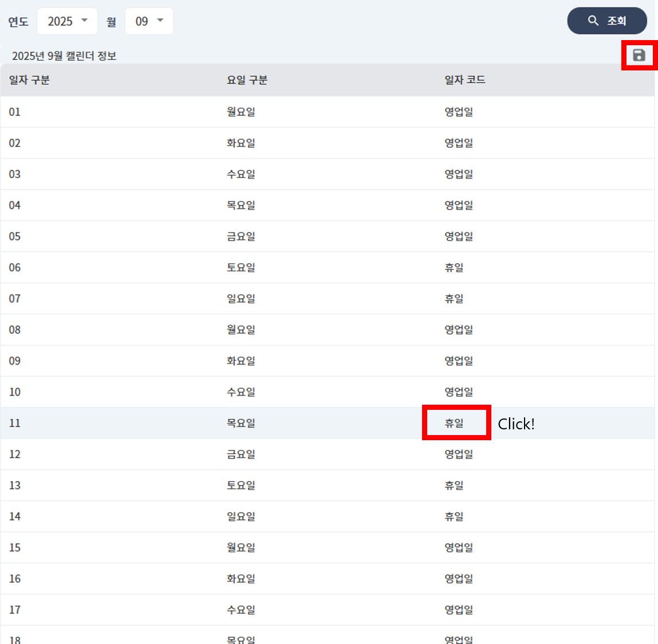This screenshot has height=644, width=658.
Task: Select 일요일 cell on day 07
Action: [241, 299]
